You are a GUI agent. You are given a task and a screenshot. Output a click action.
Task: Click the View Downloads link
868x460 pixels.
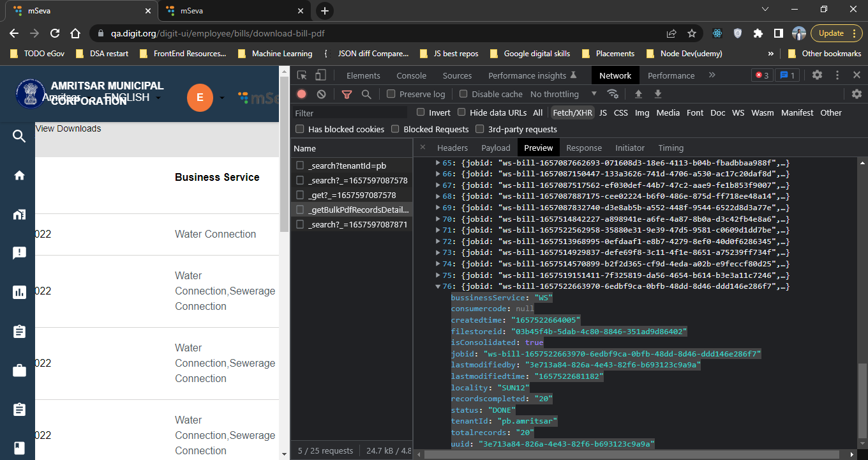[68, 128]
